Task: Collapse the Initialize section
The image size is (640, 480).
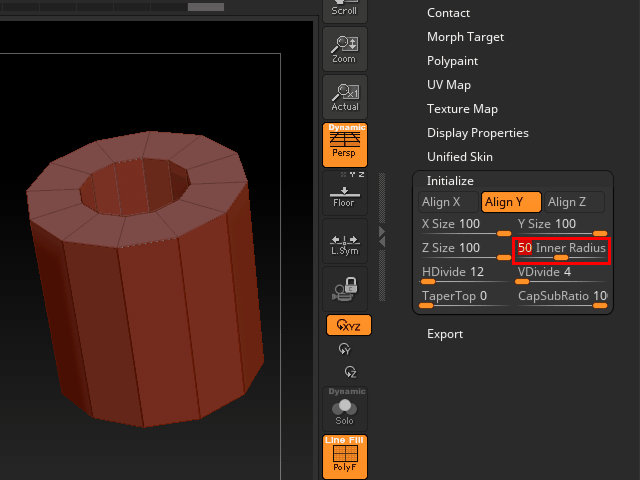Action: pyautogui.click(x=450, y=181)
